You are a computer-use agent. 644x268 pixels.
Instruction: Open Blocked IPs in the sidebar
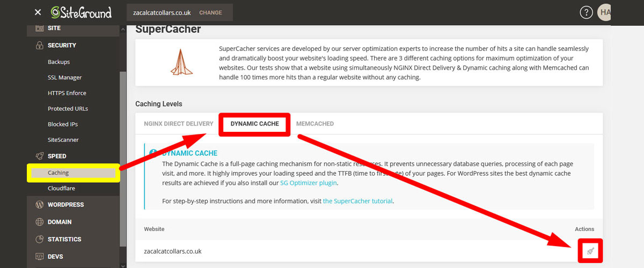(62, 124)
